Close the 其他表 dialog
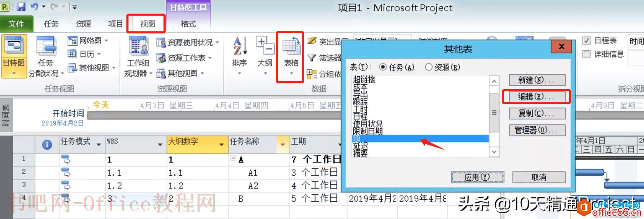 coord(561,47)
